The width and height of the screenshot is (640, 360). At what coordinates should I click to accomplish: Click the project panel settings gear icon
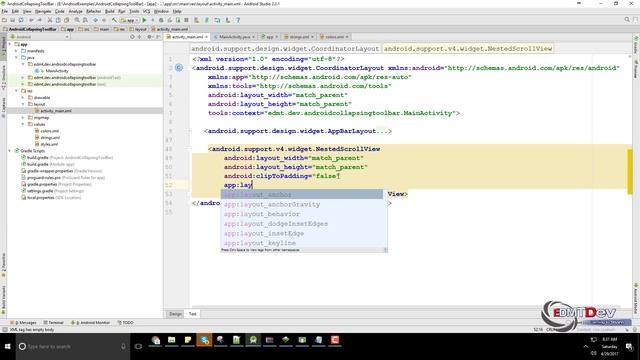[x=149, y=37]
